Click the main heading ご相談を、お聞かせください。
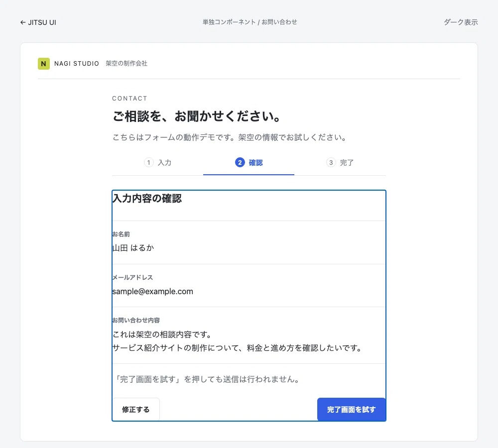 pos(197,116)
